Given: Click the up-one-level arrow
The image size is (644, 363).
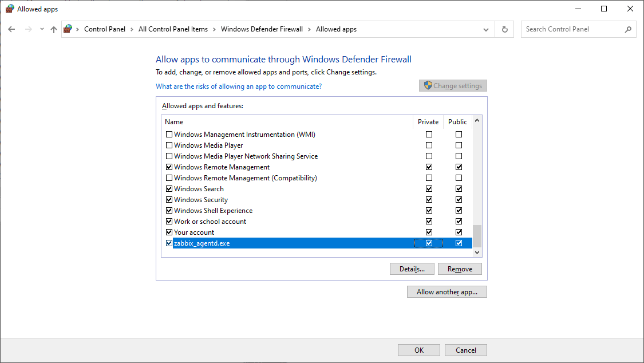Looking at the screenshot, I should (53, 29).
